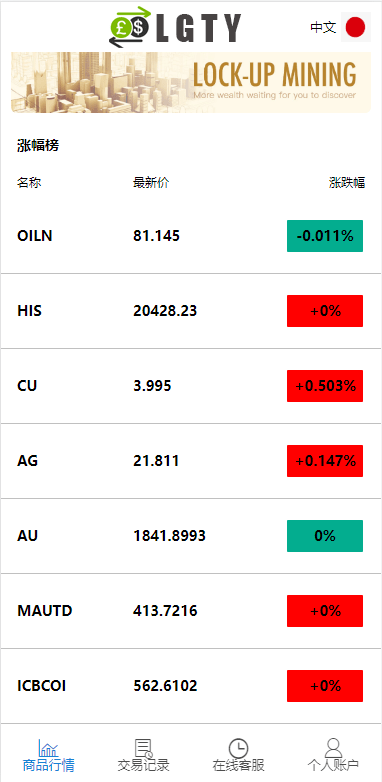Click the green 0% badge for AU
This screenshot has height=782, width=382.
(325, 536)
